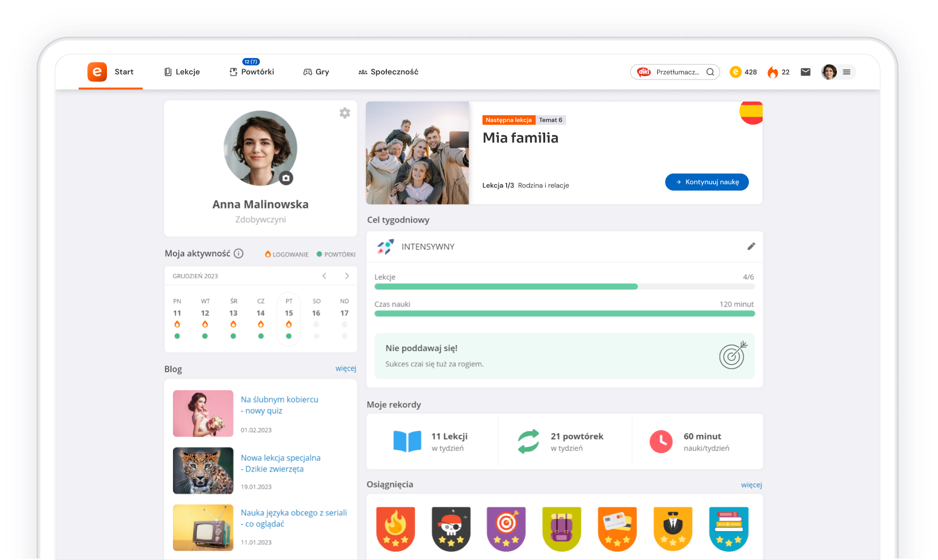Viewport: 938px width, 560px height.
Task: Click the purple target achievement badge
Action: pyautogui.click(x=506, y=529)
